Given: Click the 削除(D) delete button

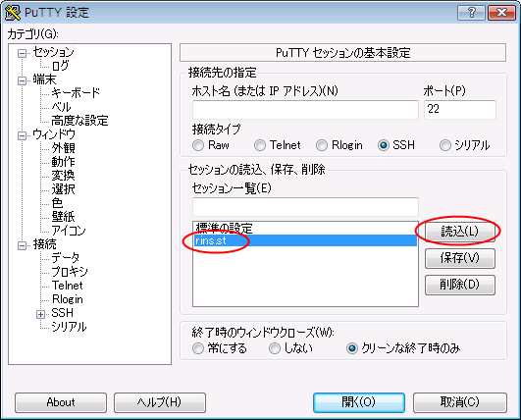Looking at the screenshot, I should click(460, 285).
